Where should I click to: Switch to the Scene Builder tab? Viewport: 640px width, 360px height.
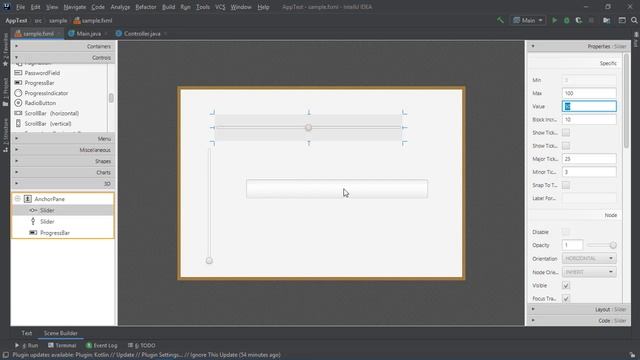(60, 333)
